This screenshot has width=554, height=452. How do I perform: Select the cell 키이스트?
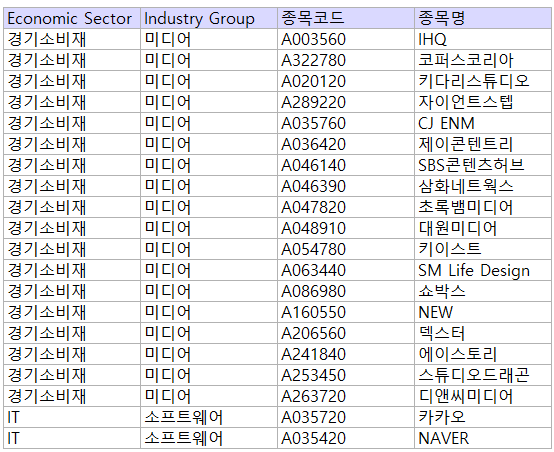[483, 249]
